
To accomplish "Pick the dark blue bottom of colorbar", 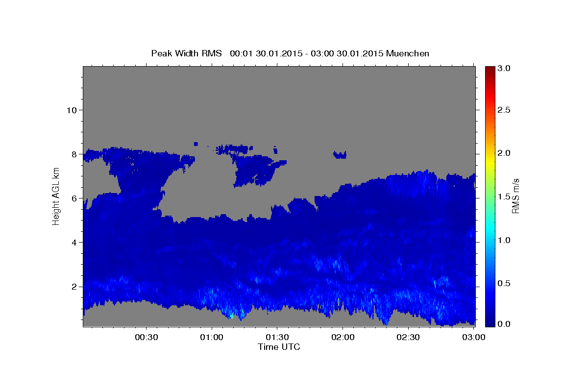I will tap(490, 322).
